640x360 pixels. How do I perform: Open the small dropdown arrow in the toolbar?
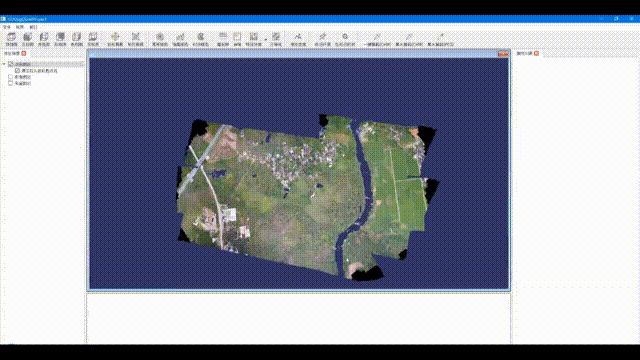[266, 40]
